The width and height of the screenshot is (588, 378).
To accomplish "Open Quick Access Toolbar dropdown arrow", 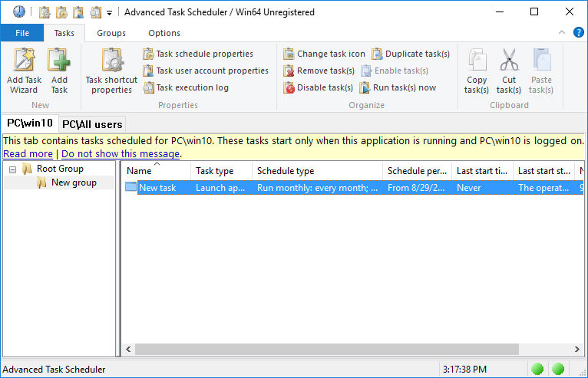I will pyautogui.click(x=109, y=12).
